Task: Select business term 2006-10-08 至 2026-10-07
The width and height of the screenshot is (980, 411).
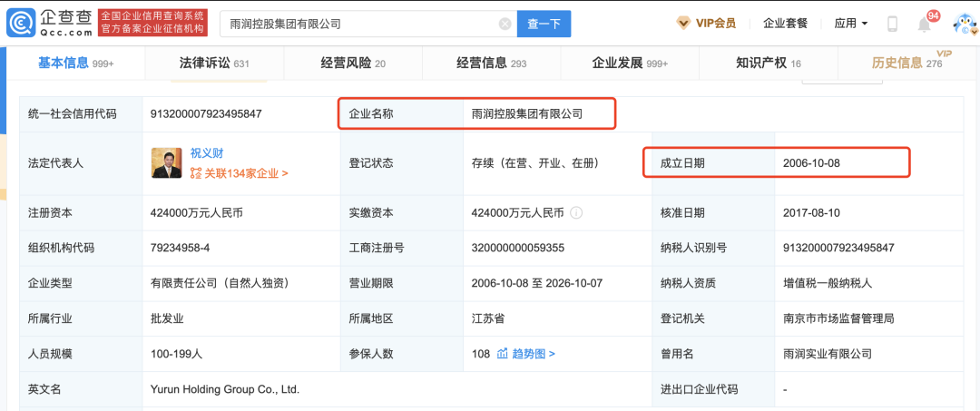Action: coord(537,283)
